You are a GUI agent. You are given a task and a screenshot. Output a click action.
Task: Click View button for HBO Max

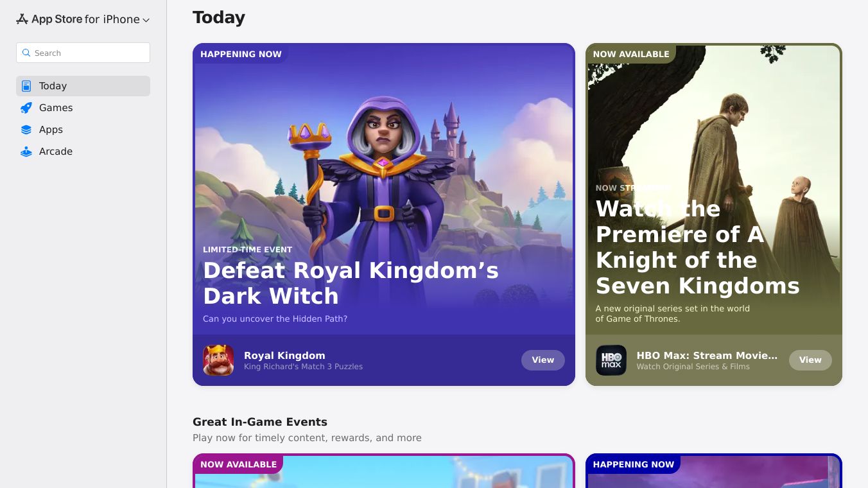[x=810, y=360]
